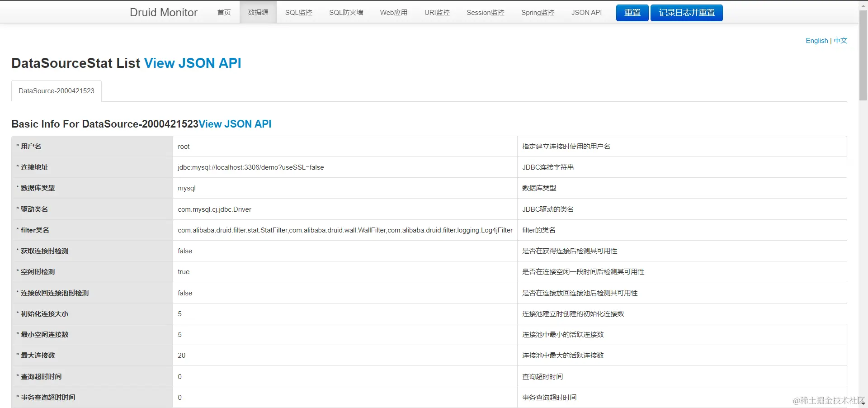This screenshot has width=868, height=408.
Task: Switch language to 中文
Action: coord(840,41)
